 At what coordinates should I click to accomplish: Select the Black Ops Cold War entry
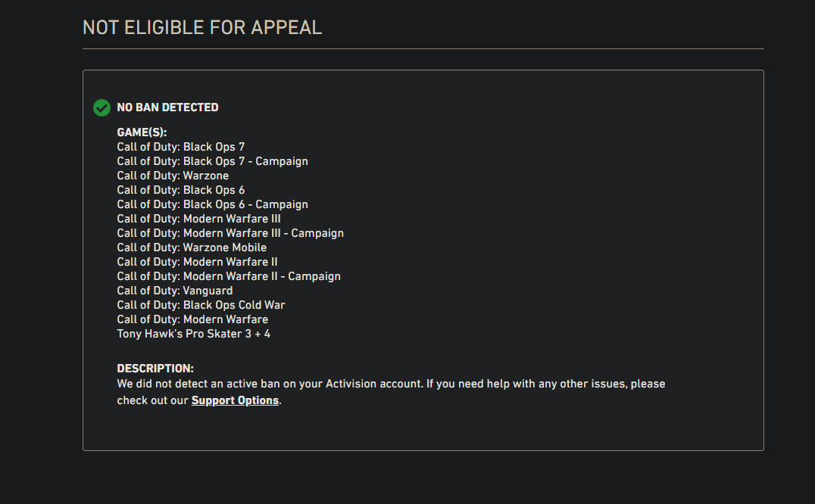pos(201,305)
